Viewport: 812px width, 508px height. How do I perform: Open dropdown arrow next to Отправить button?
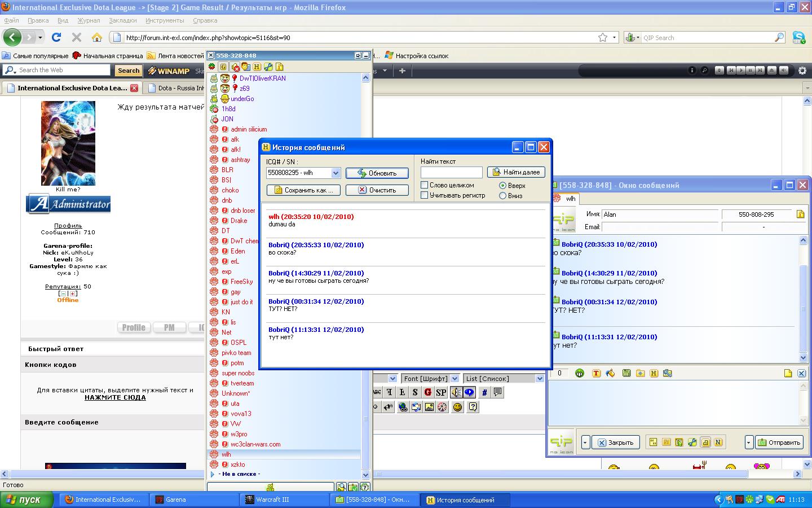pos(749,442)
